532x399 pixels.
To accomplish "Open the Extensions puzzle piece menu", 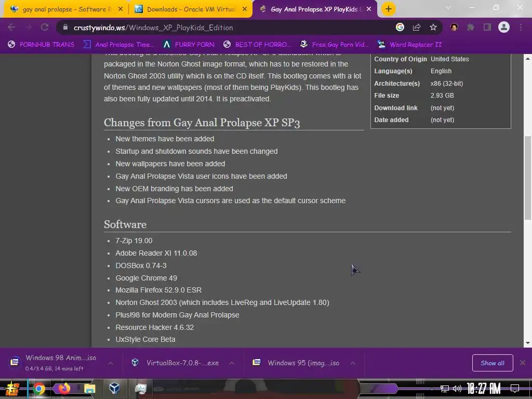I will 471,28.
